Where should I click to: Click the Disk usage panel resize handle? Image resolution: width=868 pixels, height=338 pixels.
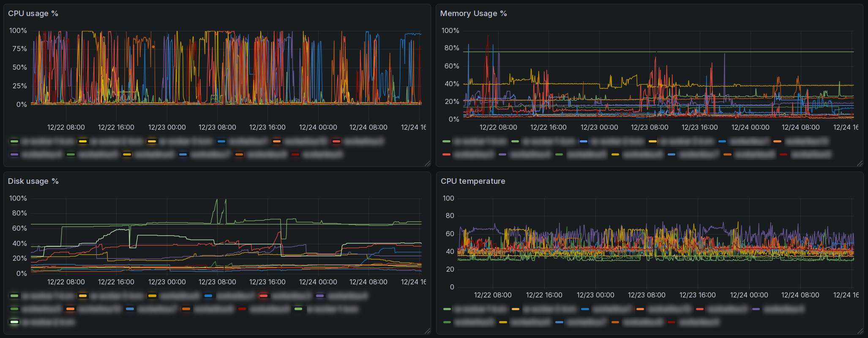click(x=427, y=331)
